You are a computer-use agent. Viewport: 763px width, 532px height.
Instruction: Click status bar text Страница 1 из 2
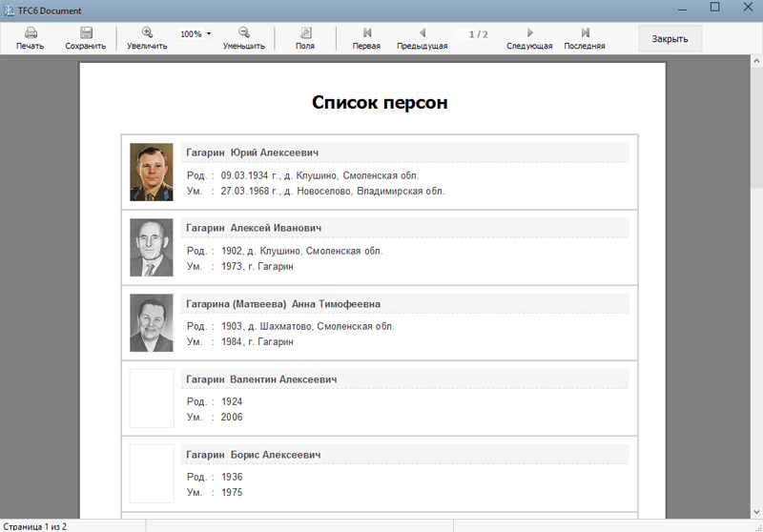(x=34, y=526)
